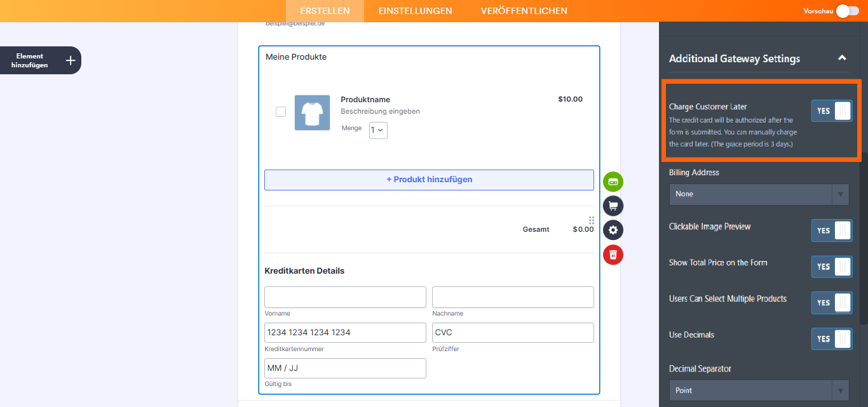This screenshot has height=407, width=868.
Task: Switch to the ERSTELLEN tab
Action: (x=325, y=11)
